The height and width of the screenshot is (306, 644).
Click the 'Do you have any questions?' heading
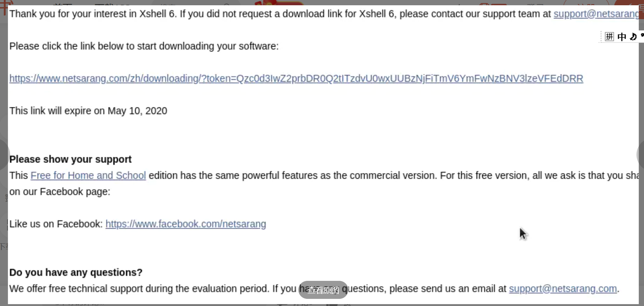point(76,272)
